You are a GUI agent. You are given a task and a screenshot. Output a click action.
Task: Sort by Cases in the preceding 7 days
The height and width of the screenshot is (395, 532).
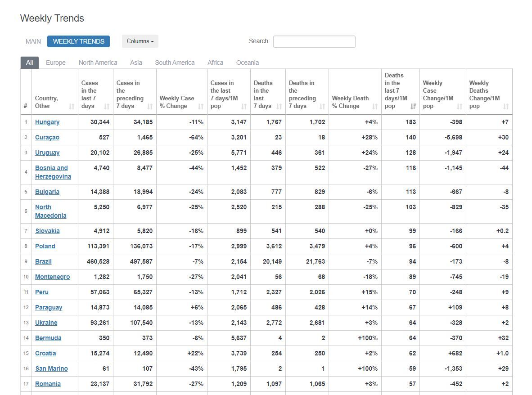150,107
